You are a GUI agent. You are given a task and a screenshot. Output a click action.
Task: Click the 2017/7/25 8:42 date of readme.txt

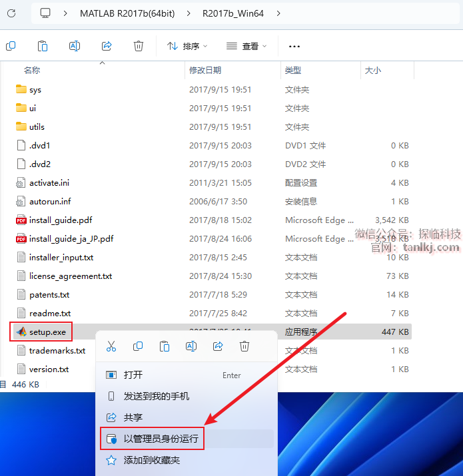(x=218, y=313)
